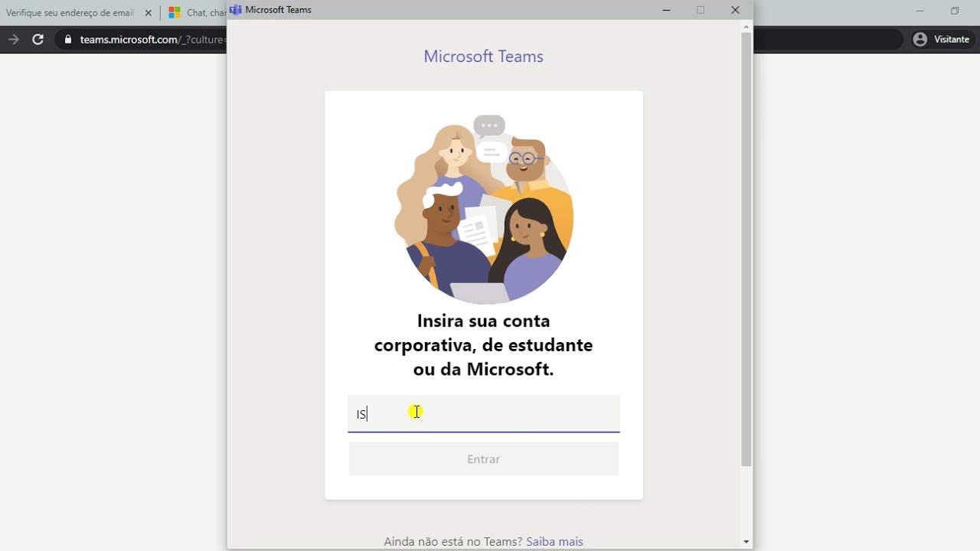This screenshot has width=980, height=551.
Task: Click the vertical scrollbar thumb in Teams window
Action: click(746, 249)
